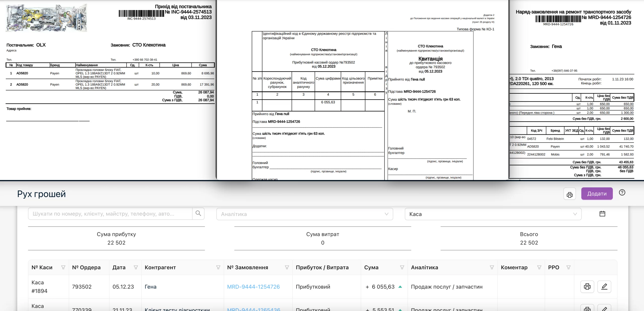Viewport: 644px width, 311px height.
Task: Click the Квитанція heading in cash order
Action: click(430, 59)
